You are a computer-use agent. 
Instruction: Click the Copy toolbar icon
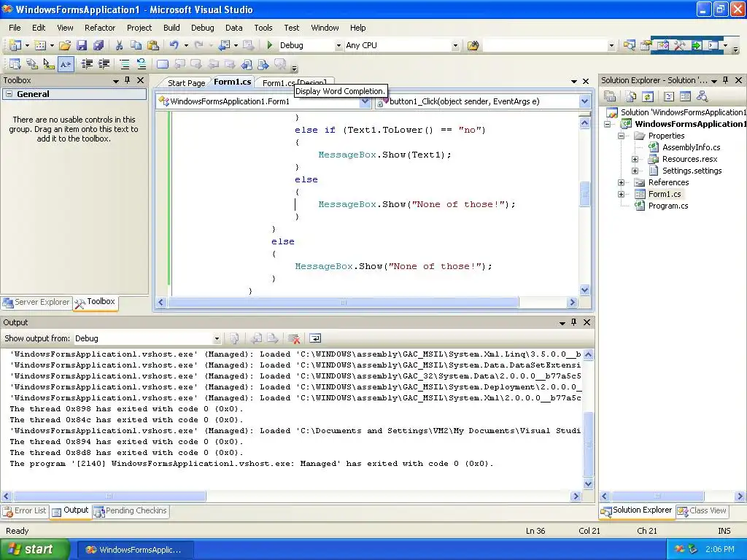click(136, 45)
